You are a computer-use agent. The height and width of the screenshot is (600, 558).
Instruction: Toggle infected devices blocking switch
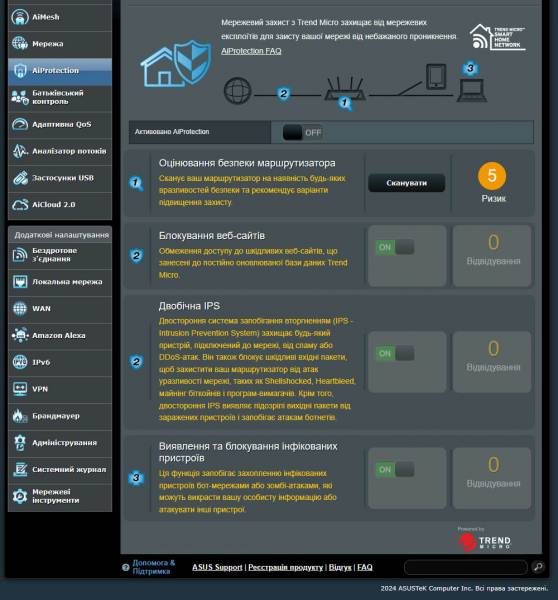click(x=395, y=469)
